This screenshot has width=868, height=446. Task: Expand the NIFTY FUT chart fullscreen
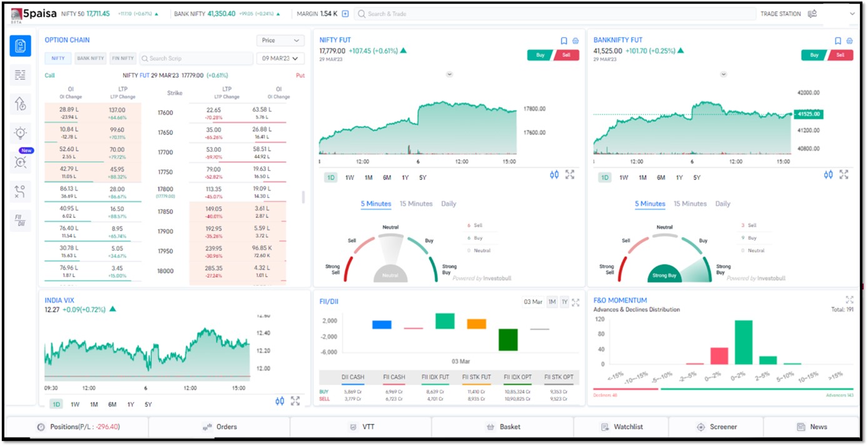click(x=570, y=175)
